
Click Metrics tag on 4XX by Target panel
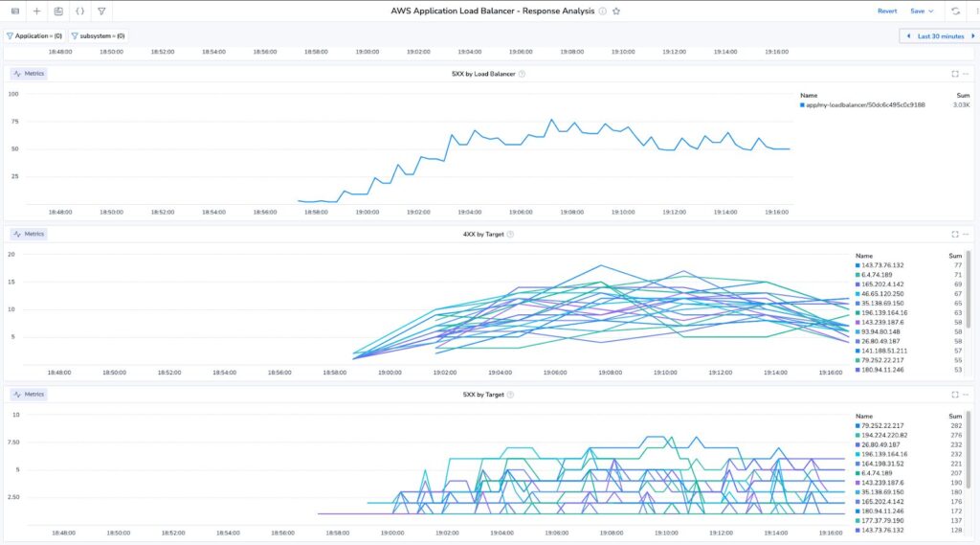click(29, 234)
